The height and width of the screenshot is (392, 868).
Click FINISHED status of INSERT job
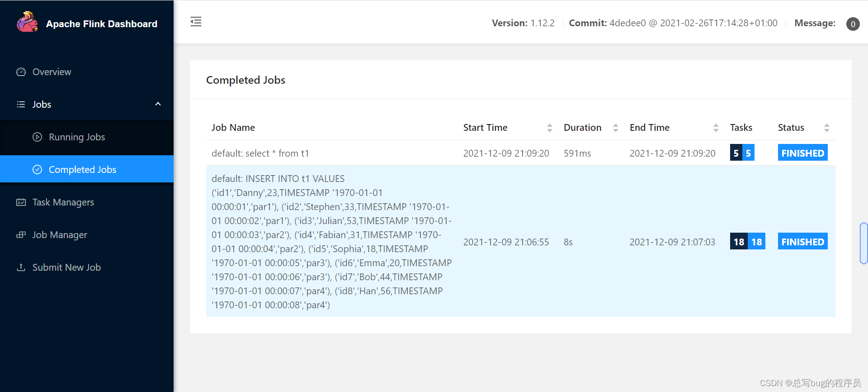[x=803, y=242]
